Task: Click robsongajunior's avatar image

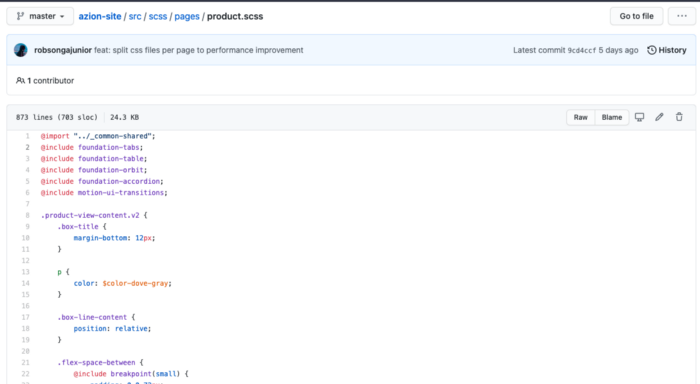Action: pos(21,50)
